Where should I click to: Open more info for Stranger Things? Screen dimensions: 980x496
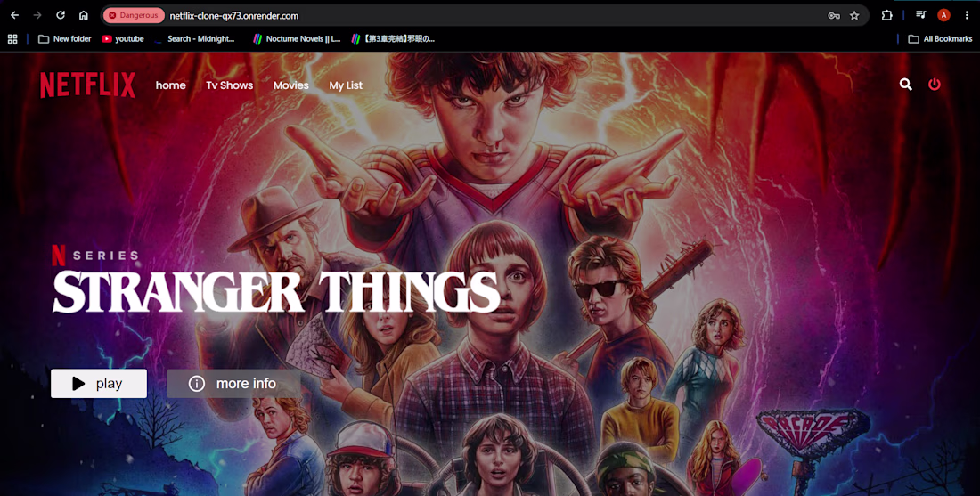click(x=233, y=384)
